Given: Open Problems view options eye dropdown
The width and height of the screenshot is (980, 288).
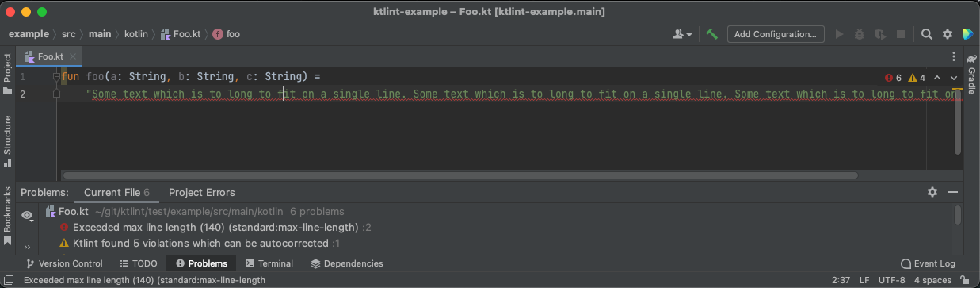Looking at the screenshot, I should [x=28, y=215].
